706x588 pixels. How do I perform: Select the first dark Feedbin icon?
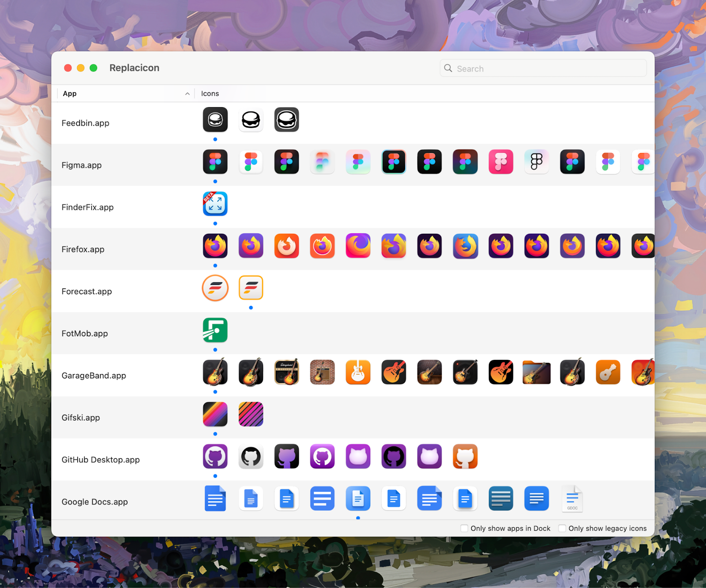pos(215,120)
